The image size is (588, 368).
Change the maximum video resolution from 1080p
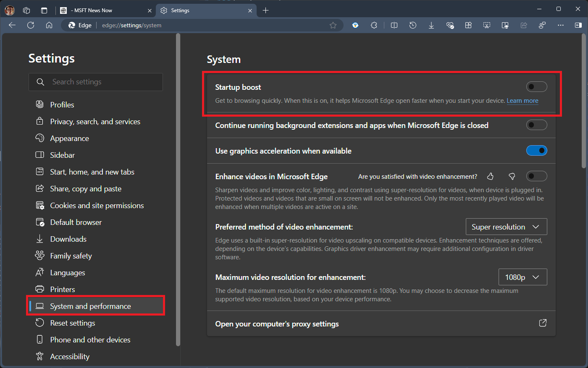[x=522, y=277]
